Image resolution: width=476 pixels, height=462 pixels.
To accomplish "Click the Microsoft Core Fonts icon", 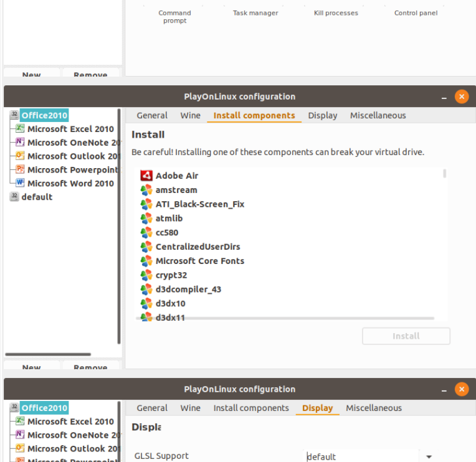I will point(146,261).
